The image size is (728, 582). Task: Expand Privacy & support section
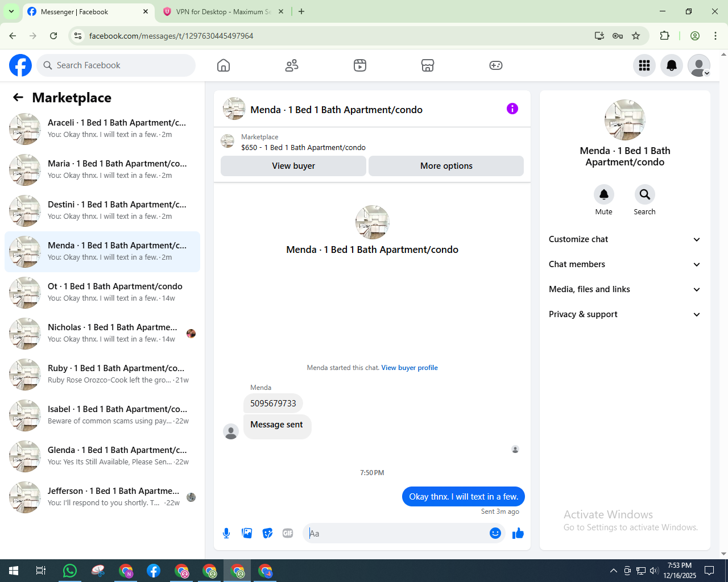pyautogui.click(x=624, y=314)
